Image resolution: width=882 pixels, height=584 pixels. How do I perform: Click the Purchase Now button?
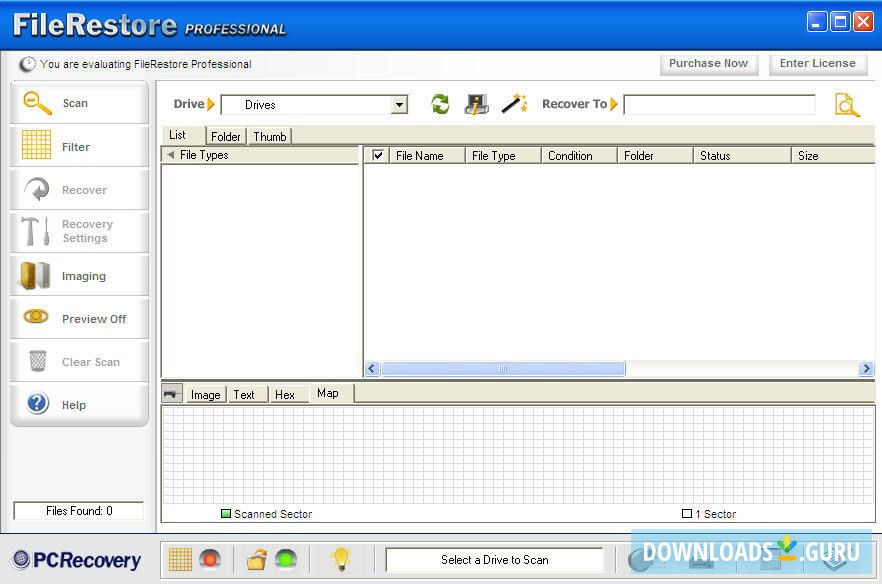[x=708, y=63]
